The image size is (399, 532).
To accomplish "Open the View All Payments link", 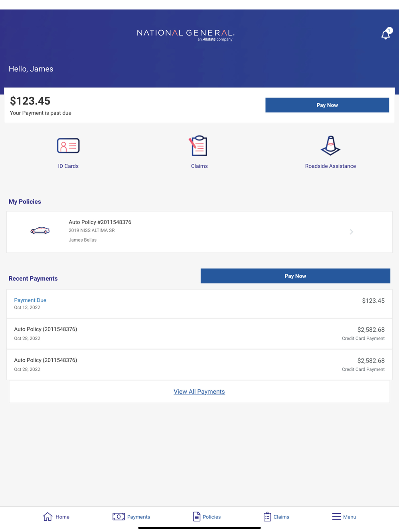I will pos(199,392).
